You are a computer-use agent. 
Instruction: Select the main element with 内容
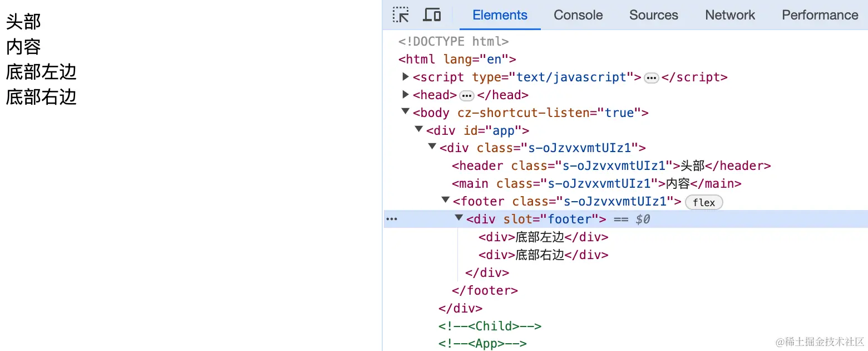click(596, 183)
